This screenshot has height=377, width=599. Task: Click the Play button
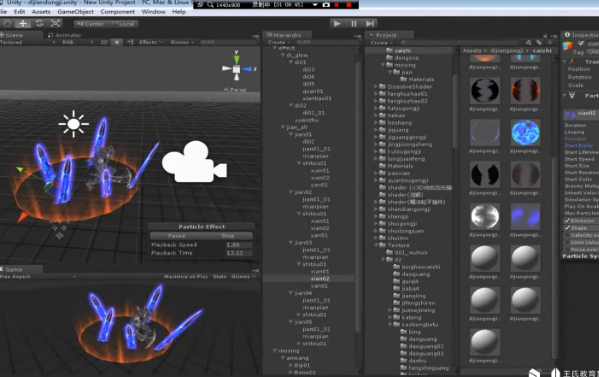point(337,24)
